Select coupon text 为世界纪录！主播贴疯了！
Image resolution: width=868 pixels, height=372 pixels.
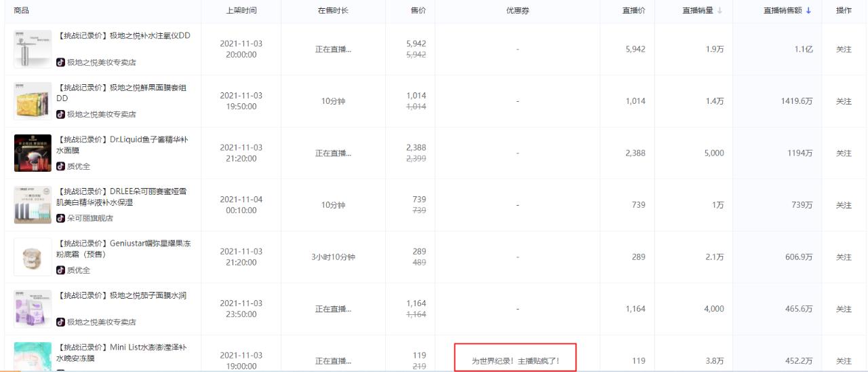515,361
